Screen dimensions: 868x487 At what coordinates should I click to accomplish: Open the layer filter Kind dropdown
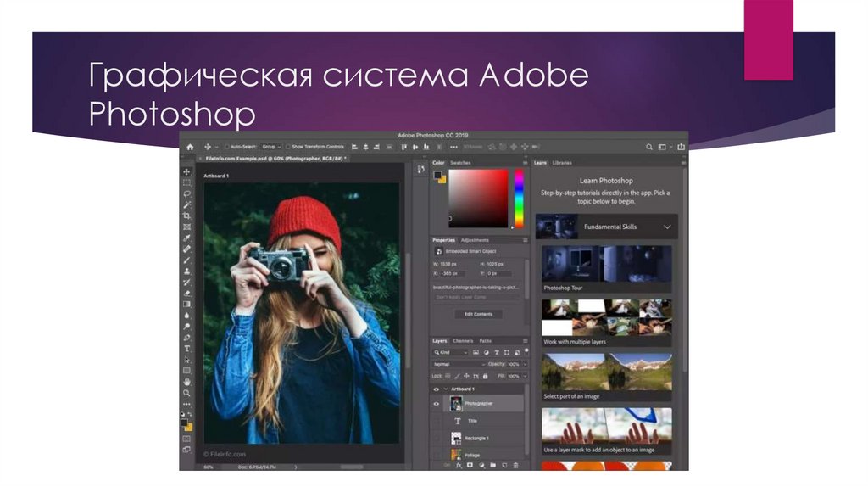point(450,353)
